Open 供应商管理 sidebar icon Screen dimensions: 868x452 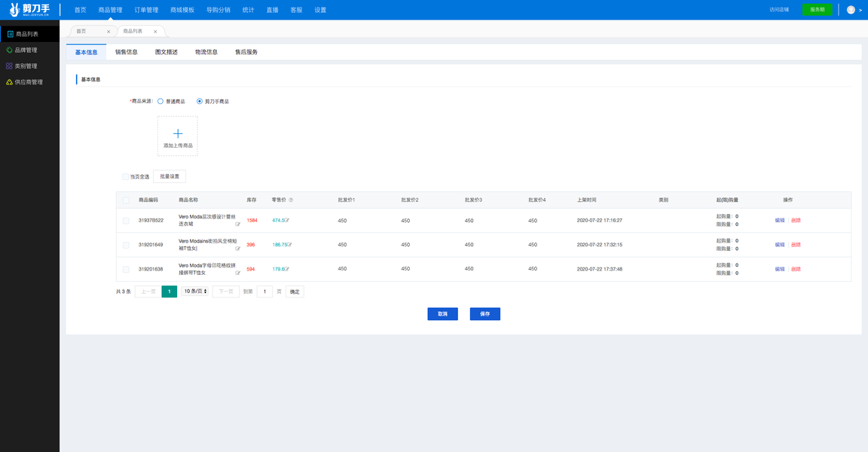[x=9, y=82]
